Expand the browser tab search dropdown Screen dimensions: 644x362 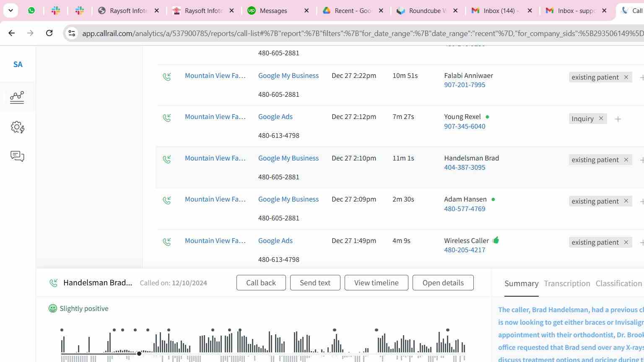tap(10, 10)
